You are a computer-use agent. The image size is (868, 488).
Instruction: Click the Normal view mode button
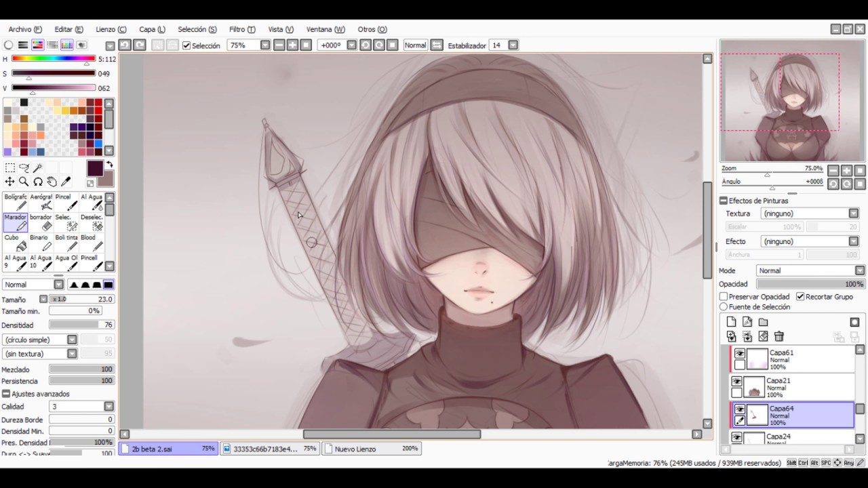(x=415, y=45)
